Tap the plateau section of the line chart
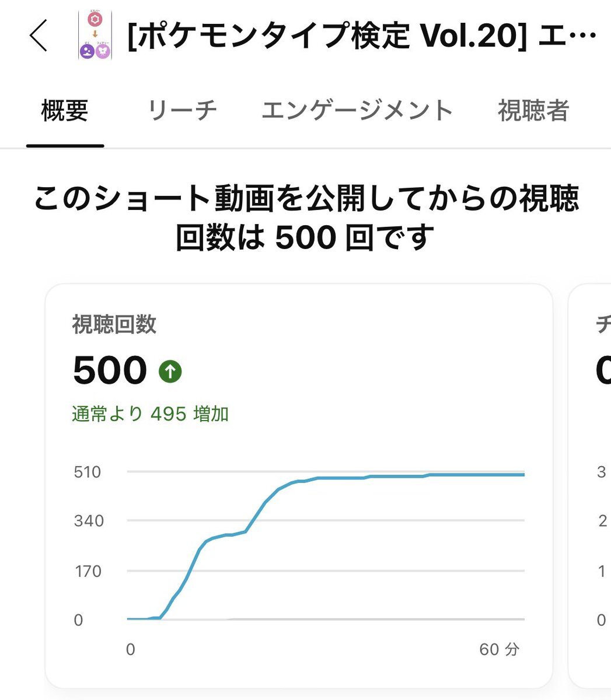Screen dimensions: 611x700 (420, 477)
